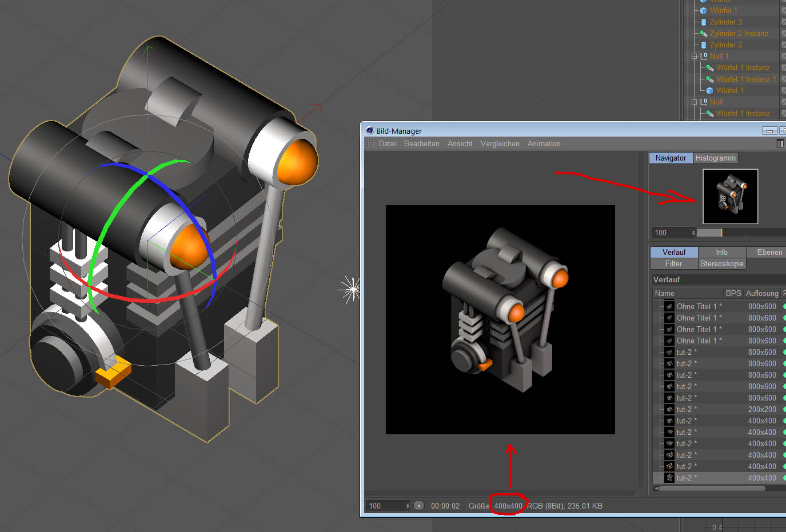Open the Datei menu in Bild-Manager
The height and width of the screenshot is (532, 786).
point(388,143)
